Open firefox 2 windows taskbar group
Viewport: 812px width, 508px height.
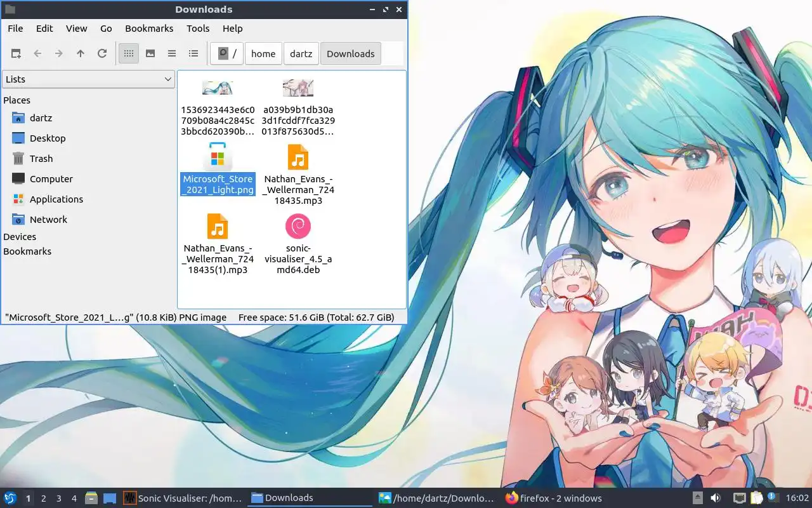(x=564, y=498)
